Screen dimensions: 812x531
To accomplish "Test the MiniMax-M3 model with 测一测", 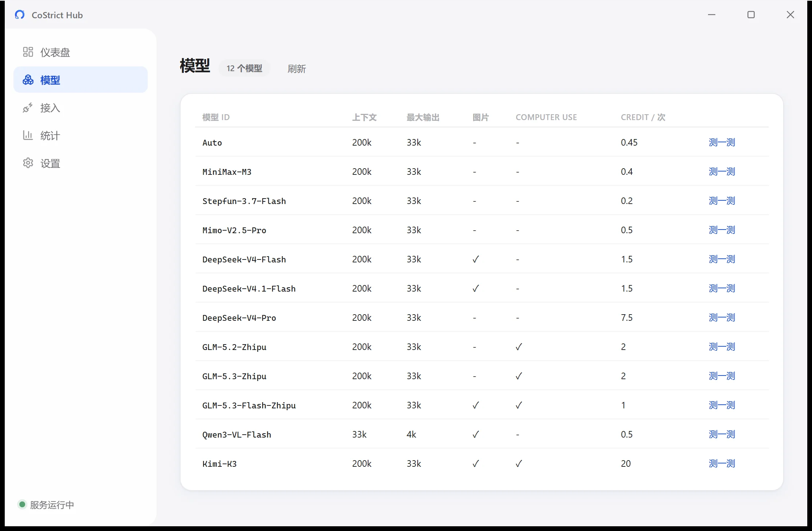I will 722,172.
